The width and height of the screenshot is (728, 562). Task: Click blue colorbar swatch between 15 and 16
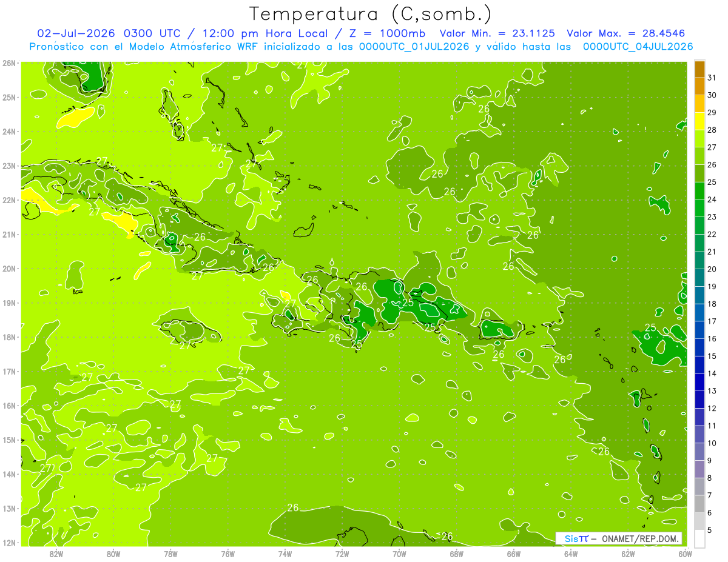[x=699, y=347]
